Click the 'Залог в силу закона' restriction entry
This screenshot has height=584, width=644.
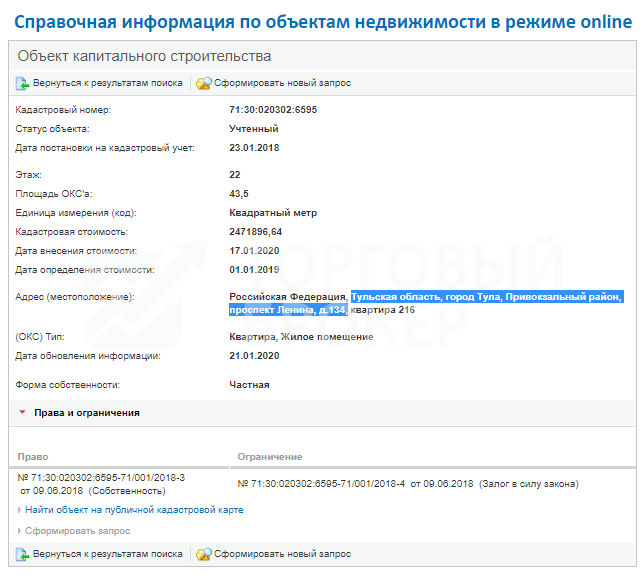(x=529, y=484)
